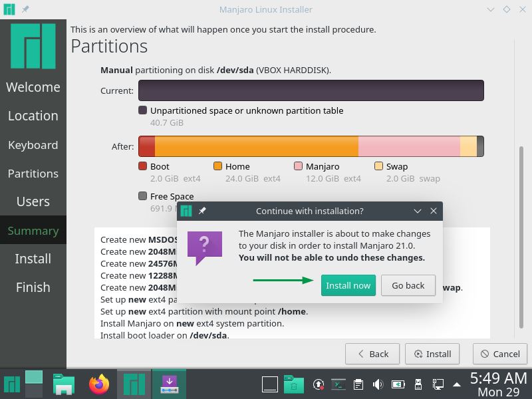Screen dimensions: 532x399
Task: Click the Install now button
Action: click(348, 285)
